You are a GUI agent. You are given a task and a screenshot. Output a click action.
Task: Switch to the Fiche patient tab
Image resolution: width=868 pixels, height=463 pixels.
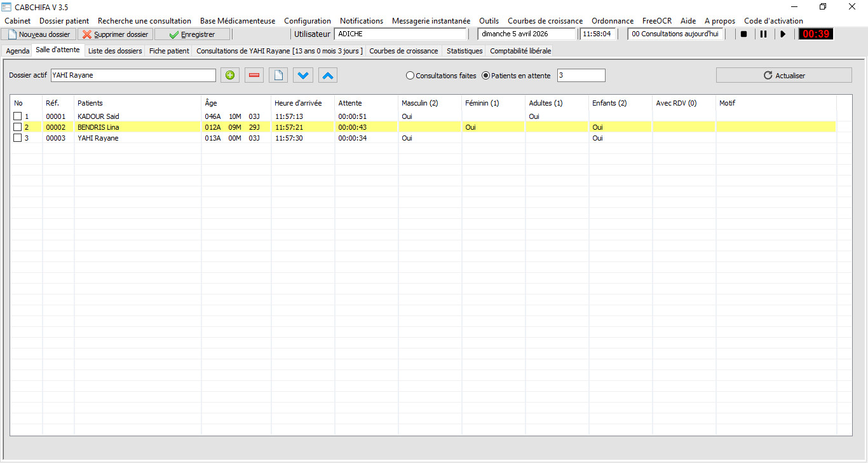point(169,51)
